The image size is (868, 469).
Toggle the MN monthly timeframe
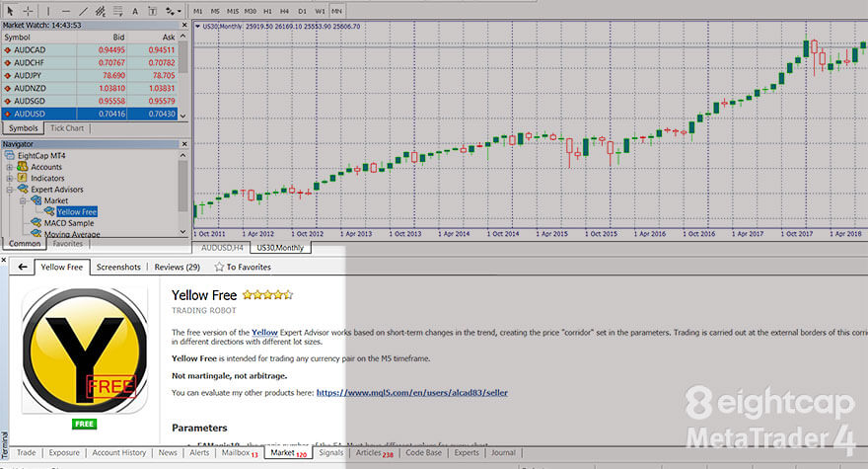[x=336, y=11]
